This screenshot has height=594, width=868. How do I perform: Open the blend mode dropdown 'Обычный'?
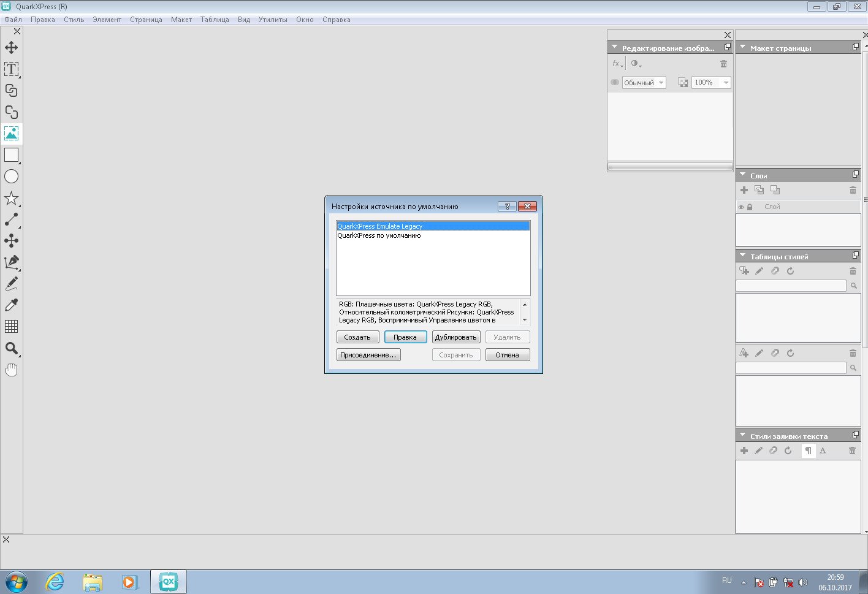click(644, 83)
